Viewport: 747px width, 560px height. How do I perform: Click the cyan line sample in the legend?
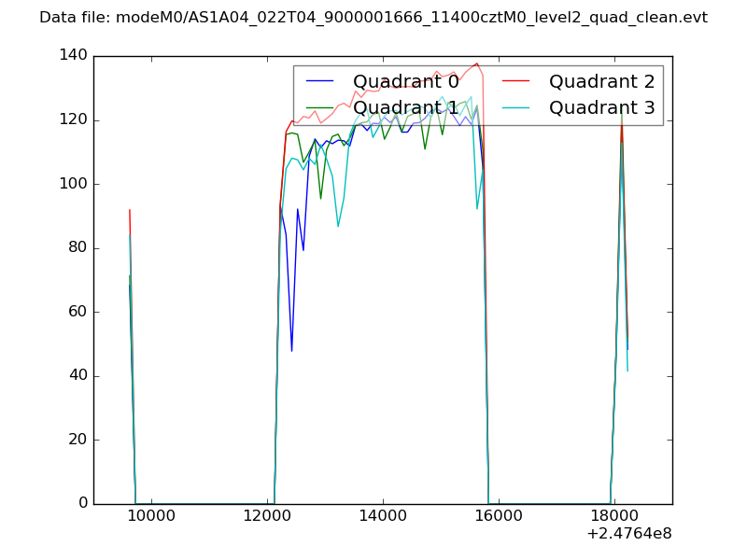(515, 108)
